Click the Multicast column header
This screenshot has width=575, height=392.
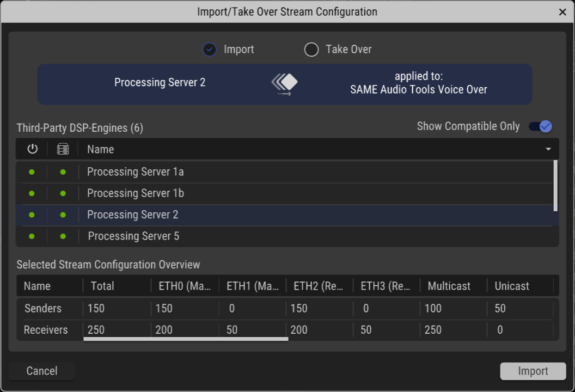click(x=449, y=286)
